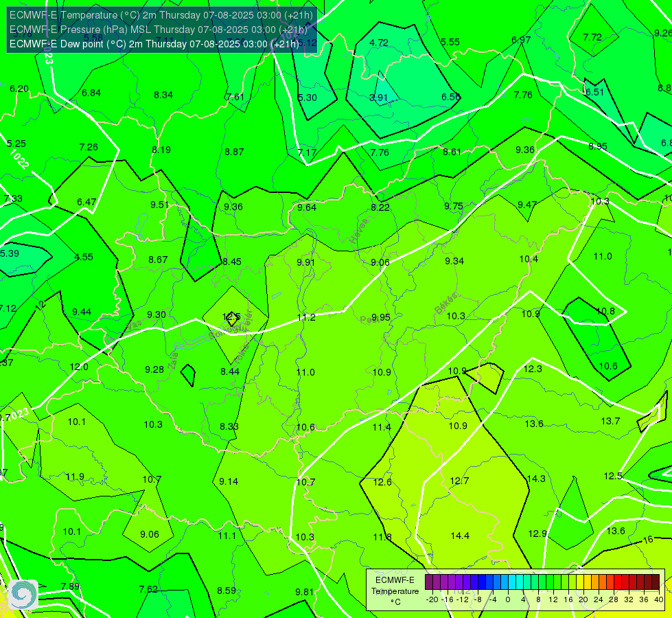Select the ECMWF-E Temperature 2m header line
Image resolution: width=672 pixels, height=618 pixels.
pos(161,15)
